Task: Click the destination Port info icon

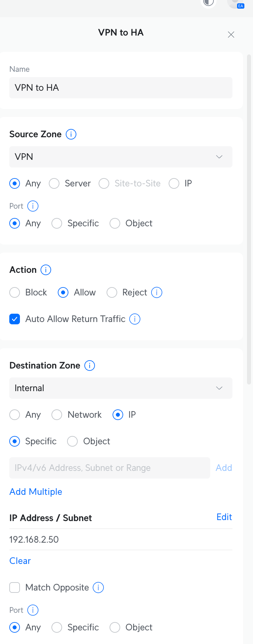Action: (33, 610)
